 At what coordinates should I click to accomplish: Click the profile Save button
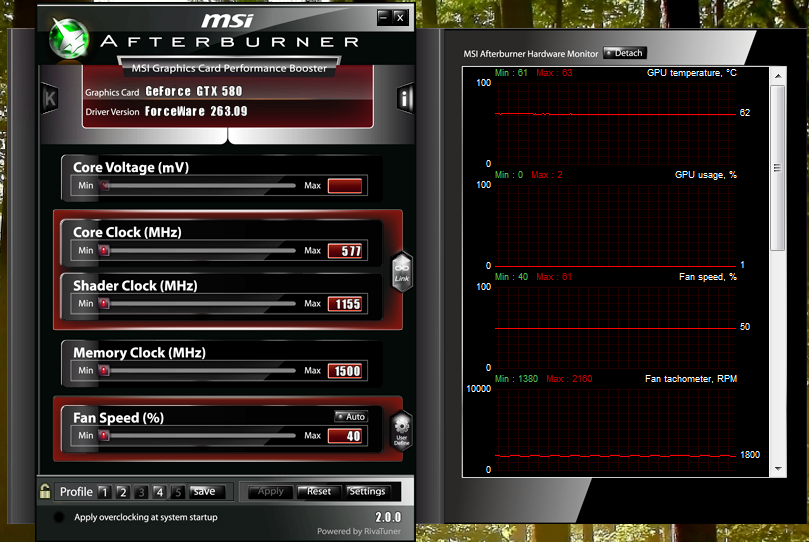pos(207,491)
